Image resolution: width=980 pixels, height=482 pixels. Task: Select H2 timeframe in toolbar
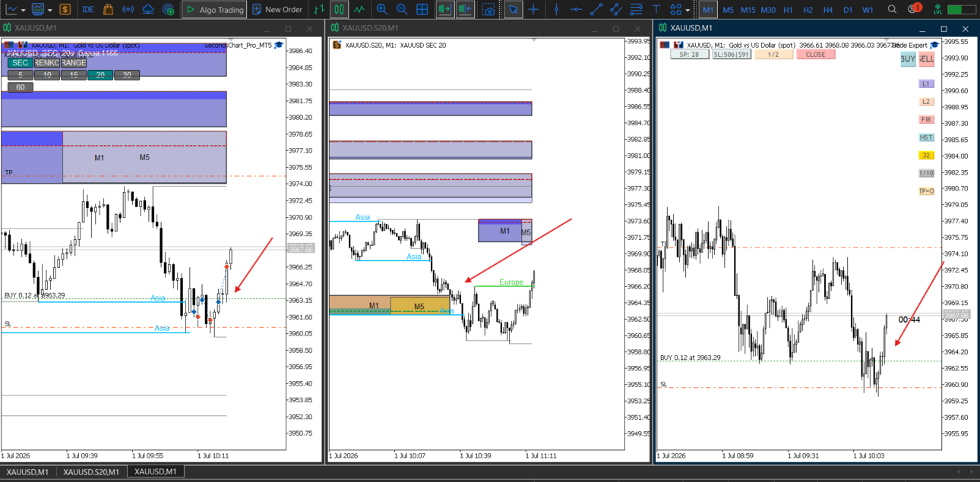pos(808,10)
